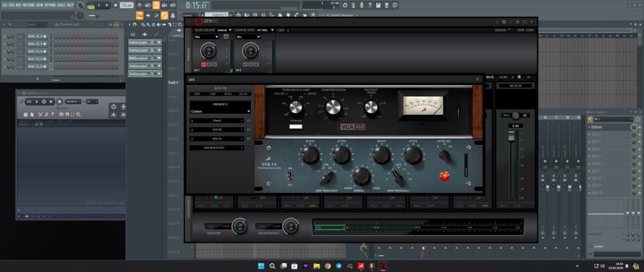Viewport: 644px width, 272px height.
Task: Open the PATTERNS menu
Action: coord(29,5)
